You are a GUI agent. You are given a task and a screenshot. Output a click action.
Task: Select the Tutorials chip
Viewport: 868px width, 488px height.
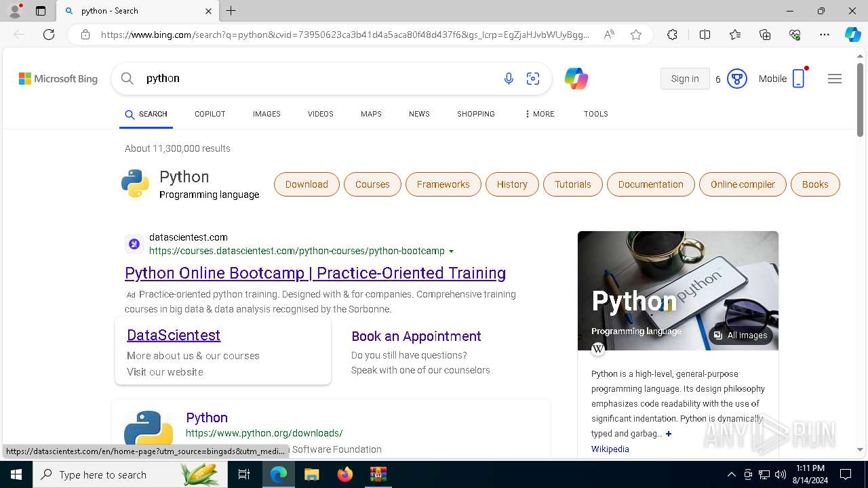(573, 184)
